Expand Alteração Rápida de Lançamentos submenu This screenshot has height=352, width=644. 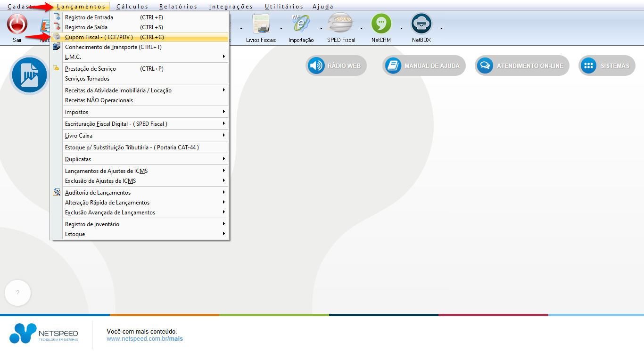coord(140,203)
